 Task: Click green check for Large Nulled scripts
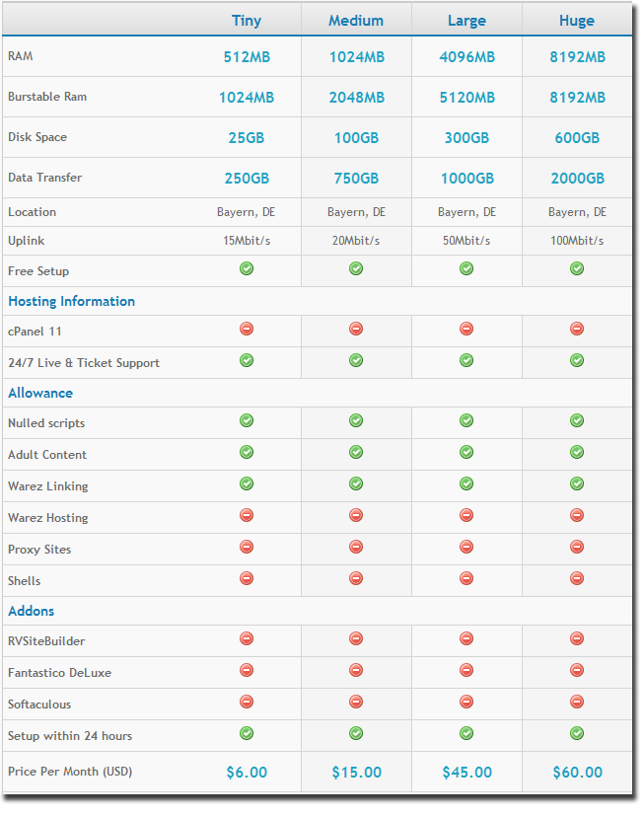[x=466, y=421]
